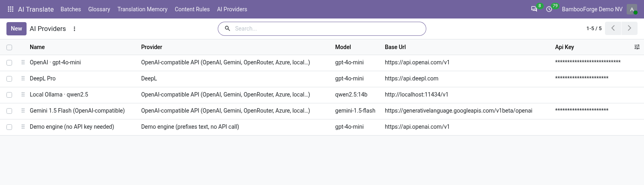Open the user avatar menu

pos(632,9)
